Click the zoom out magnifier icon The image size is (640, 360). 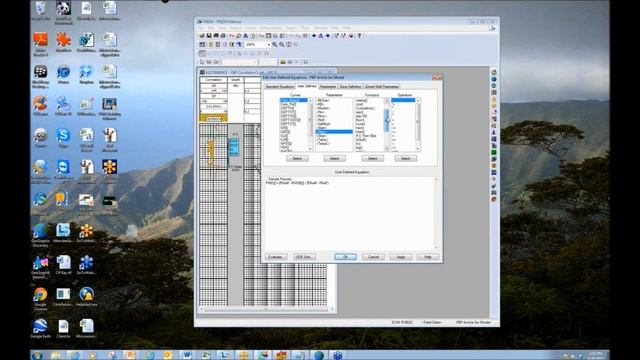tap(282, 44)
